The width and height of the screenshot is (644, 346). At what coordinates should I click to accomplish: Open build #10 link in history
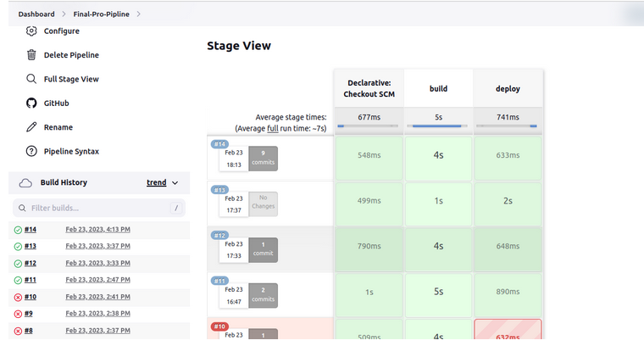point(31,297)
